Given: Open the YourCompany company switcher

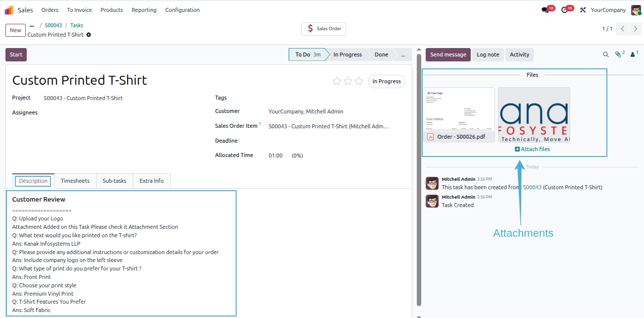Looking at the screenshot, I should click(x=608, y=10).
